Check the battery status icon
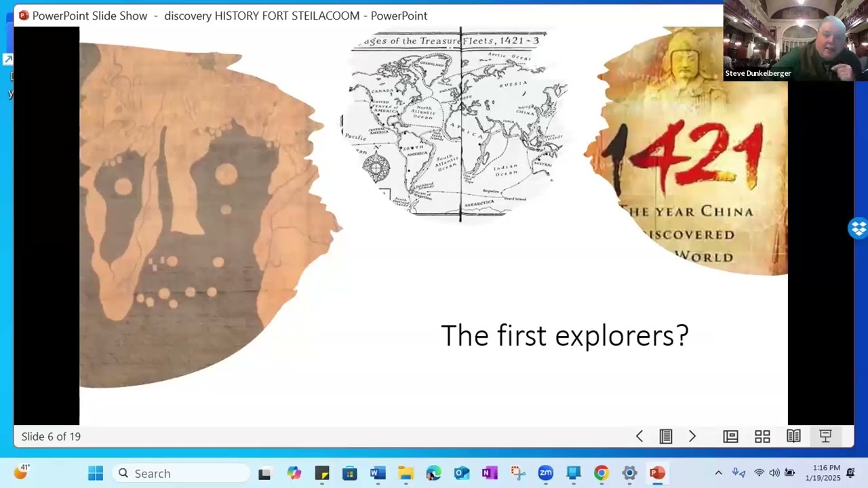 click(x=790, y=473)
